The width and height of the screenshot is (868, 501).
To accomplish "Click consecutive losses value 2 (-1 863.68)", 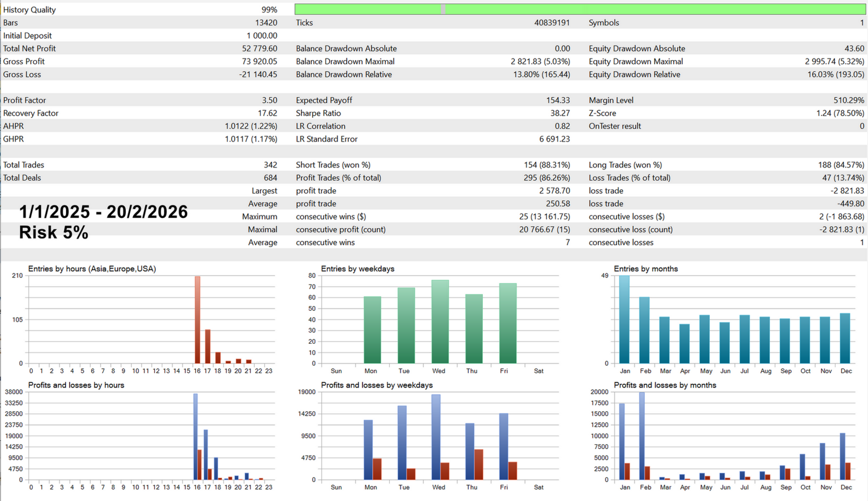I will coord(842,217).
